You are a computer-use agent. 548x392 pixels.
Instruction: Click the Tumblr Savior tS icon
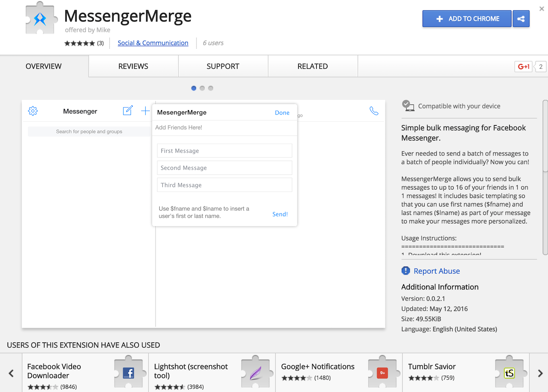click(x=510, y=372)
